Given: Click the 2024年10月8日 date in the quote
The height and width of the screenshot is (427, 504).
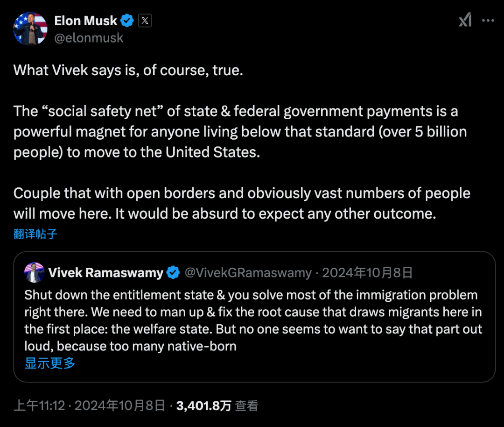Looking at the screenshot, I should [x=368, y=272].
